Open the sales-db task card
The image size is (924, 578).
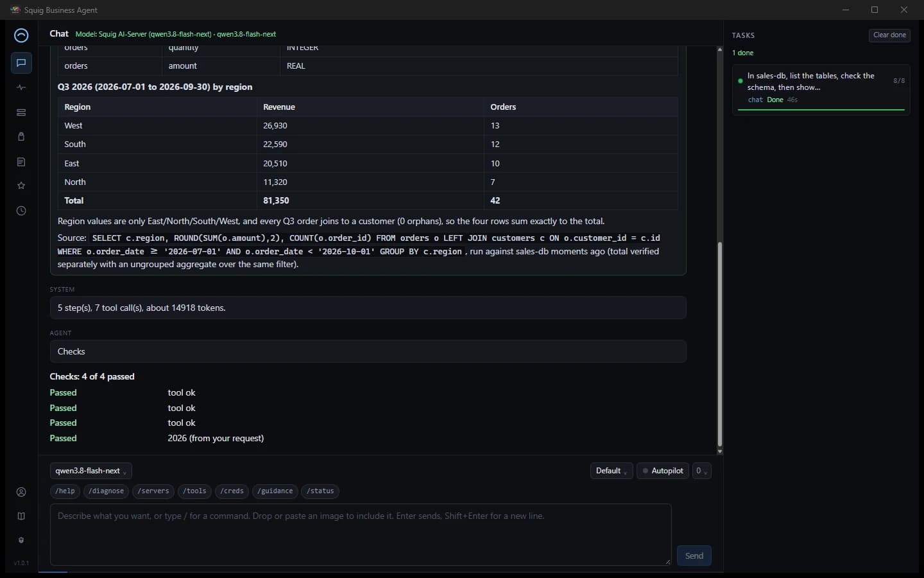pos(821,89)
